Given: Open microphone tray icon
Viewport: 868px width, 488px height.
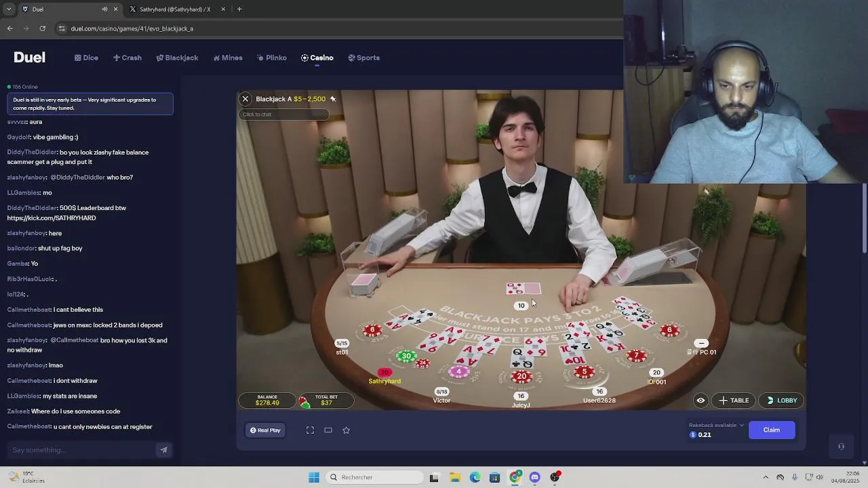Looking at the screenshot, I should (x=794, y=477).
